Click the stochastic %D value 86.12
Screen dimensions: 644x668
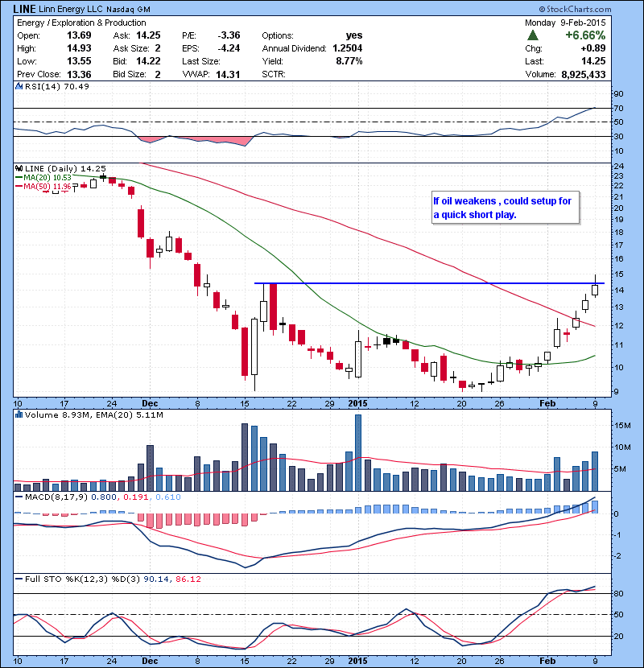coord(188,579)
